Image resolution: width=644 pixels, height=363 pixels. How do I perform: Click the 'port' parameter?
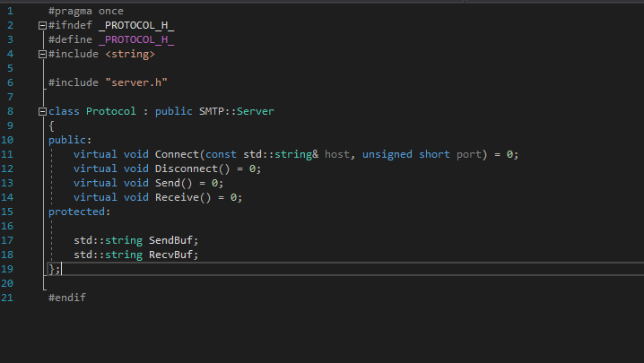point(469,154)
